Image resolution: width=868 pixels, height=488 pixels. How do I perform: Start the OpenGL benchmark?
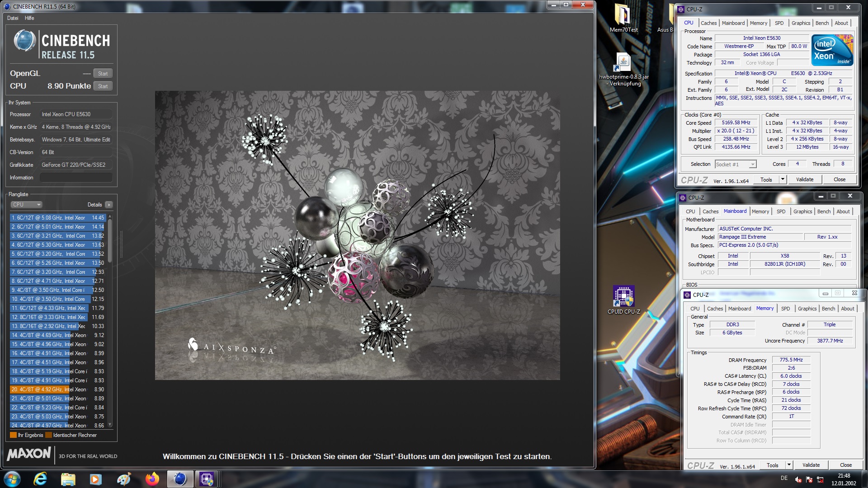[x=103, y=74]
